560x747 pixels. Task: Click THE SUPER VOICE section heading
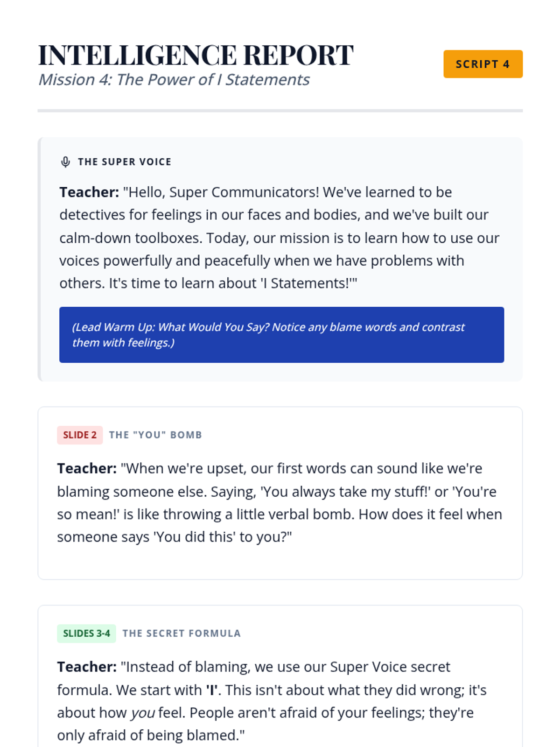click(125, 162)
